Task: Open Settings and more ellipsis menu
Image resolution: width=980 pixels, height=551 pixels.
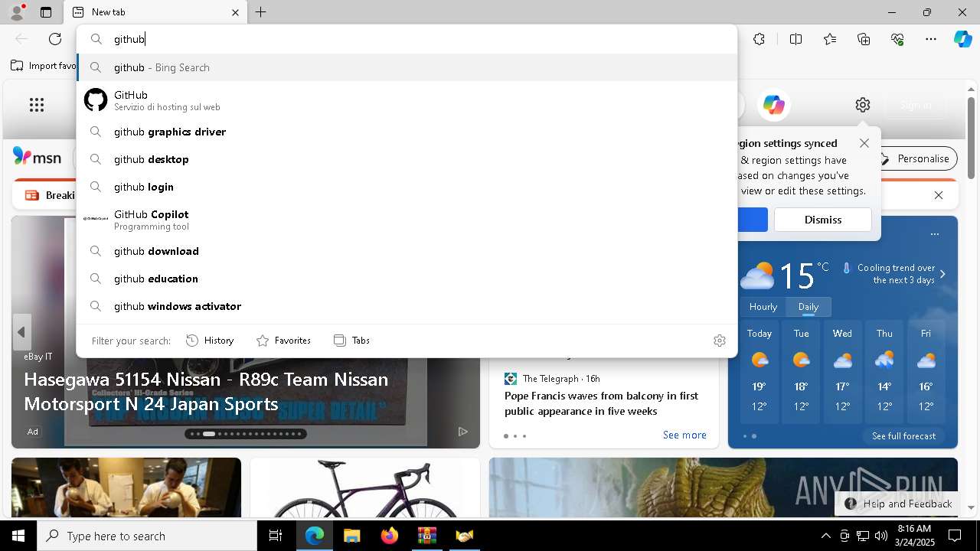Action: pos(931,39)
